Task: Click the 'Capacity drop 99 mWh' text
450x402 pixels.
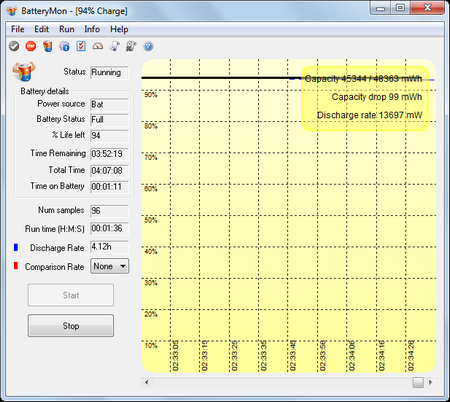Action: pos(377,97)
